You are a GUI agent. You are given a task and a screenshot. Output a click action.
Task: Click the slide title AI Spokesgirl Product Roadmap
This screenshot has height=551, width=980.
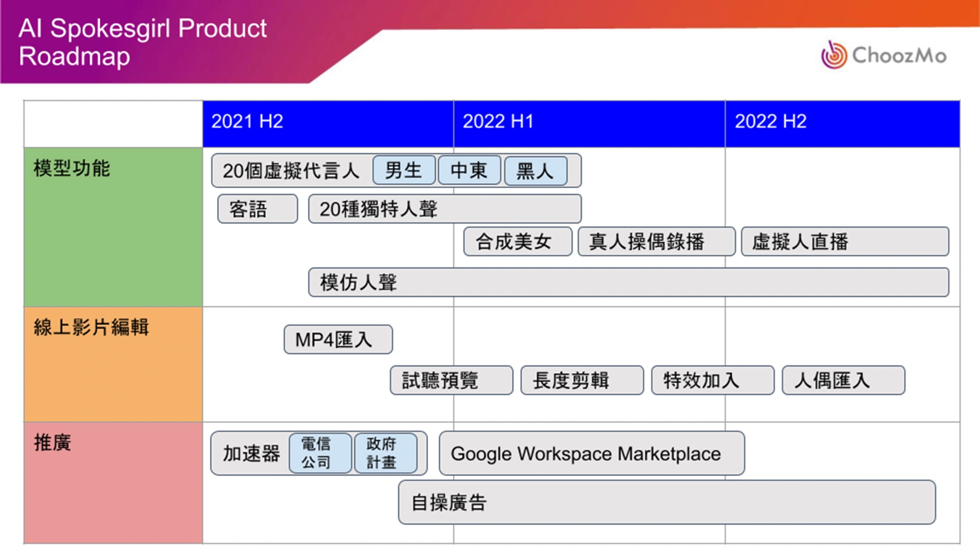(x=143, y=42)
